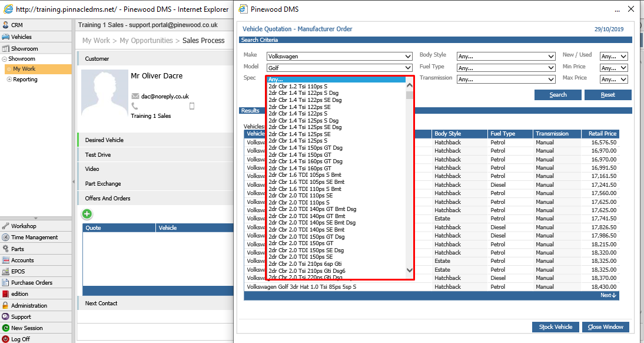Open the Fuel Type dropdown
Image resolution: width=644 pixels, height=343 pixels.
(x=506, y=68)
